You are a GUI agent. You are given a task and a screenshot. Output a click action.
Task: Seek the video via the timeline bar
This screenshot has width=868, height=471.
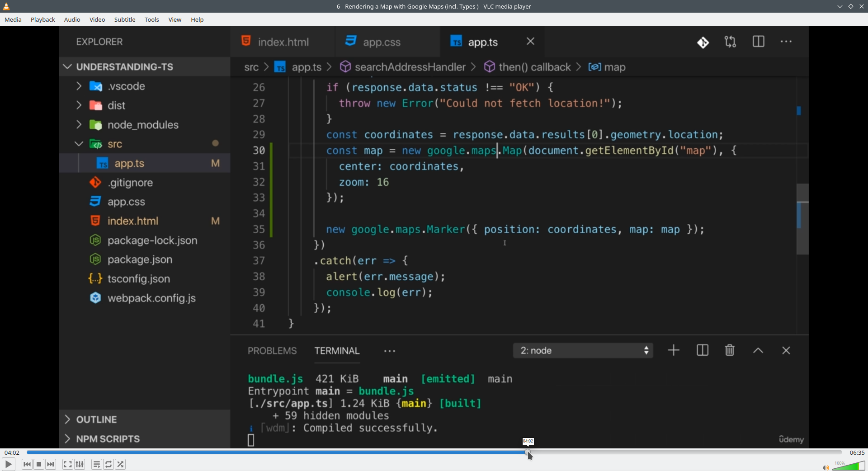click(434, 452)
